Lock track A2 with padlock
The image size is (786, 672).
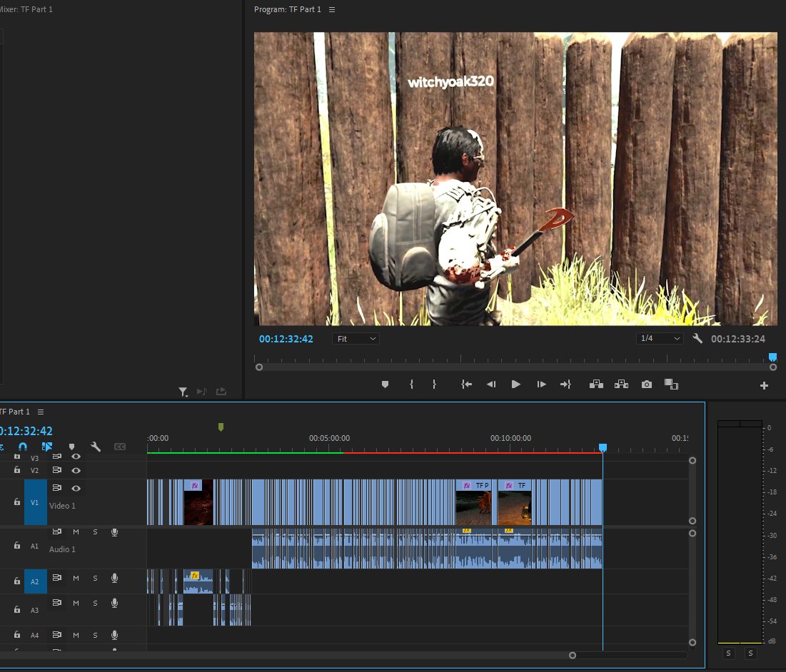(x=17, y=581)
